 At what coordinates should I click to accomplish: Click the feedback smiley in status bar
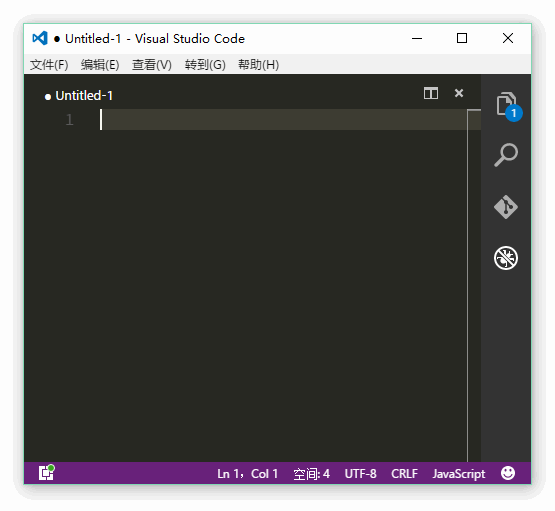(508, 473)
